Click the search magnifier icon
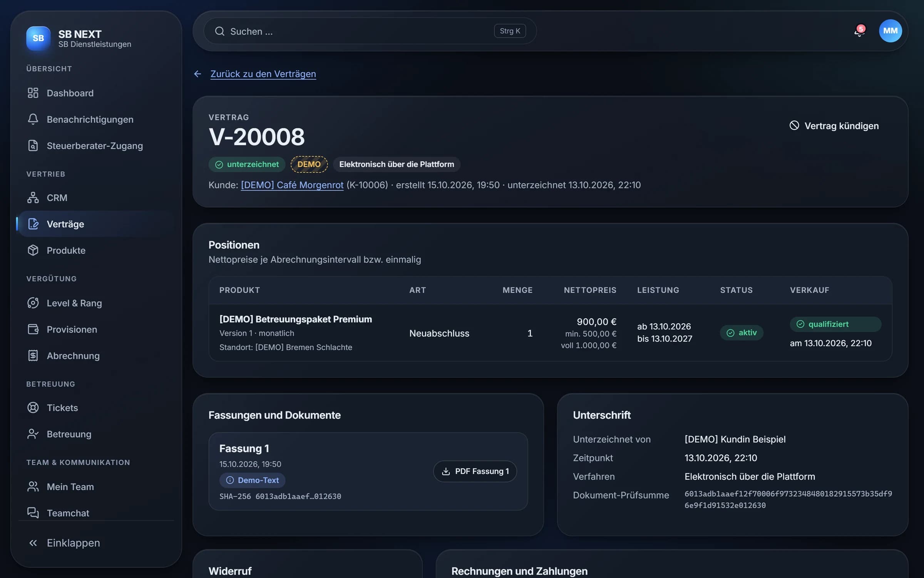Viewport: 924px width, 578px height. (x=219, y=31)
